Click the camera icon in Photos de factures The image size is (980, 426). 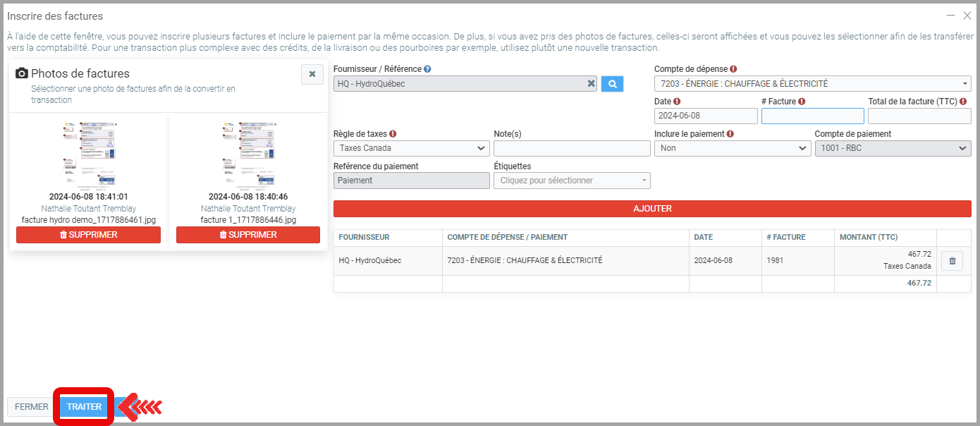click(x=22, y=73)
